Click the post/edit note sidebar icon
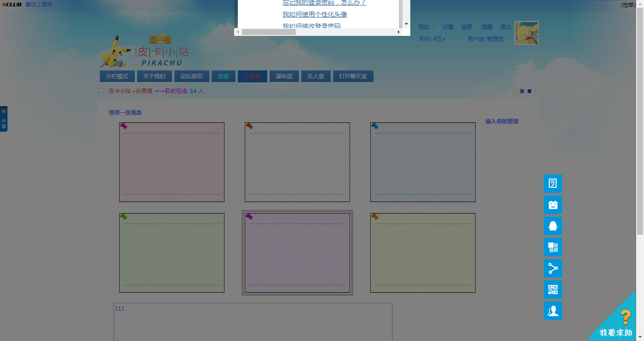 click(552, 184)
